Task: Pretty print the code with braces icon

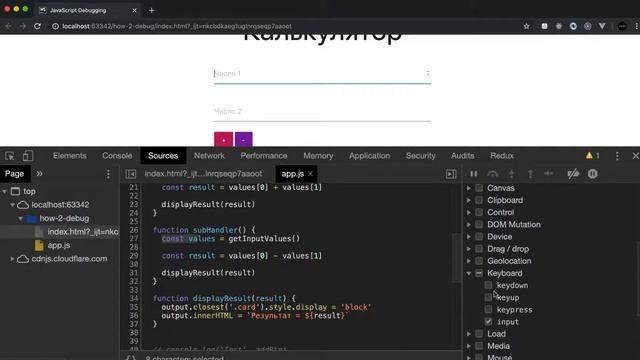Action: click(131, 358)
